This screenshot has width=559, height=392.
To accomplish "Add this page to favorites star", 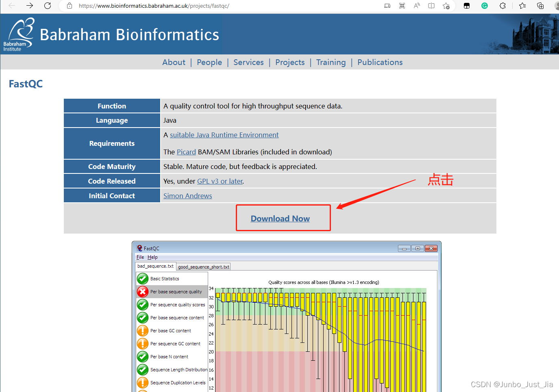I will coord(446,6).
